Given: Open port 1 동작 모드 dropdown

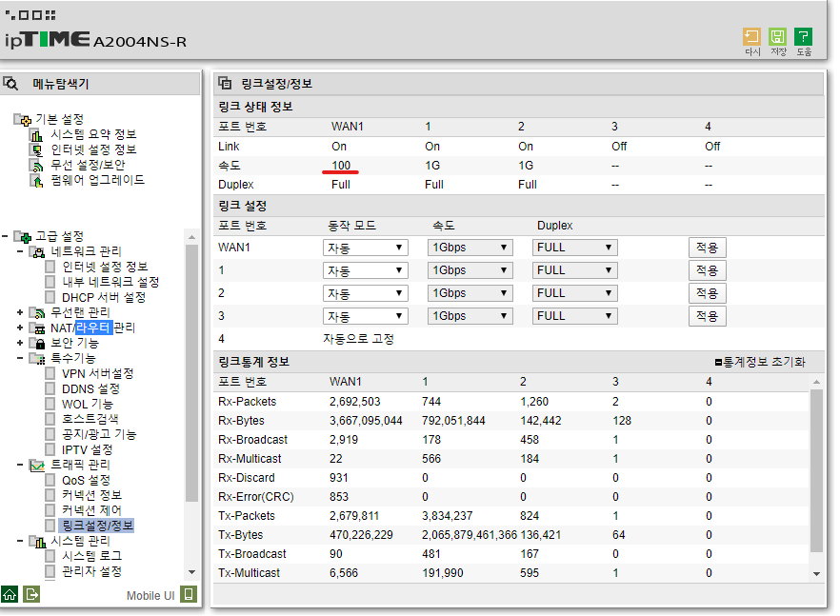Looking at the screenshot, I should pos(366,270).
